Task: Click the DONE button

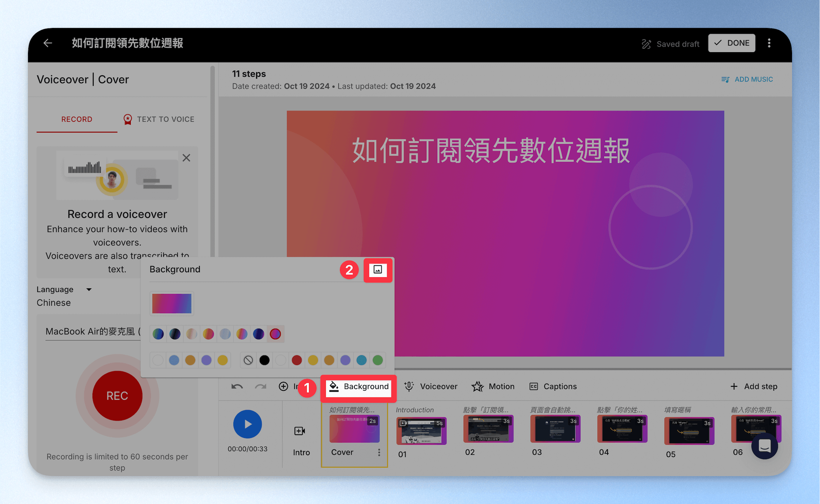Action: (x=732, y=43)
